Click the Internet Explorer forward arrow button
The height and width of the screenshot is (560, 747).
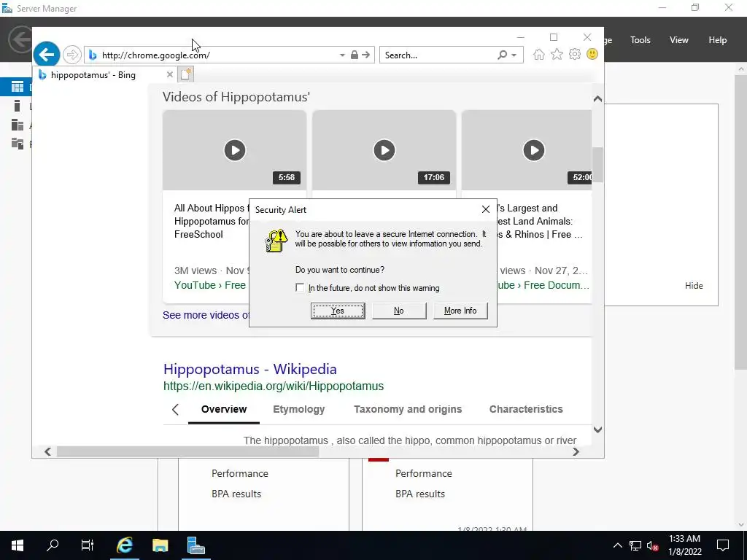(72, 55)
